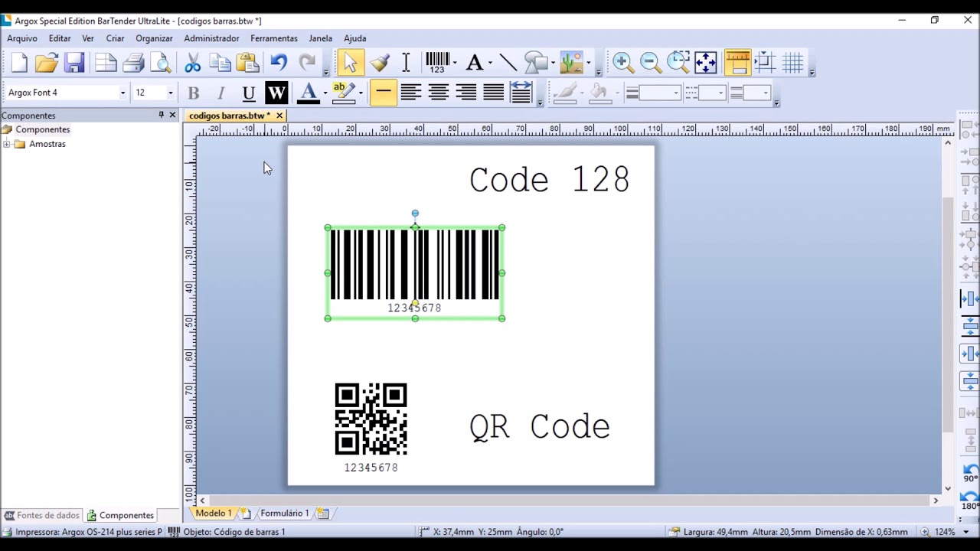Click the zoom in magnifier icon
This screenshot has width=980, height=551.
click(x=622, y=63)
